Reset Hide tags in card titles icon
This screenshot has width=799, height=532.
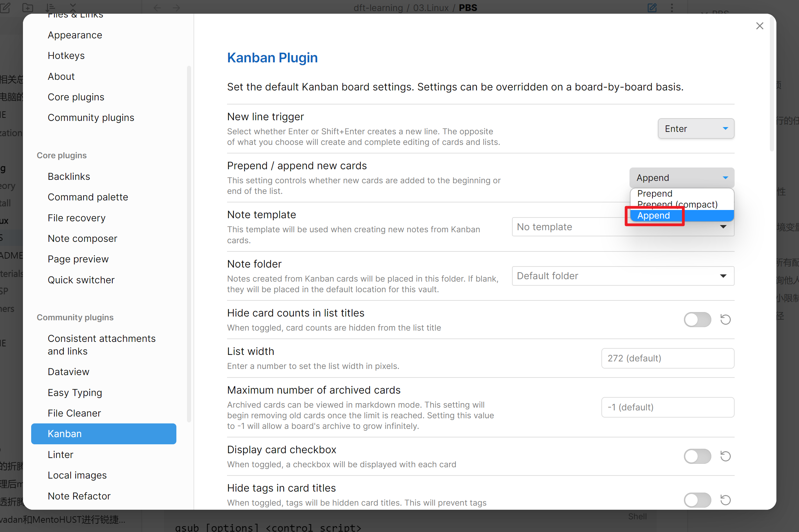pyautogui.click(x=725, y=500)
